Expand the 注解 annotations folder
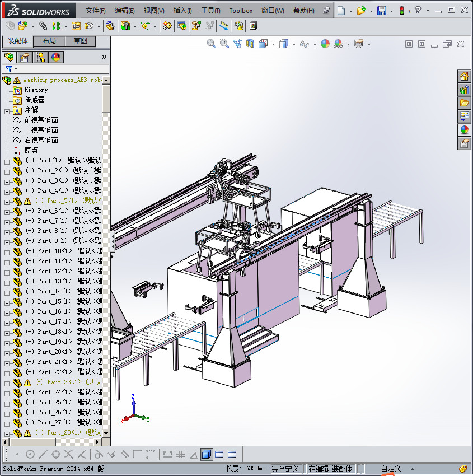Screen dimensions: 473x476 [7, 110]
